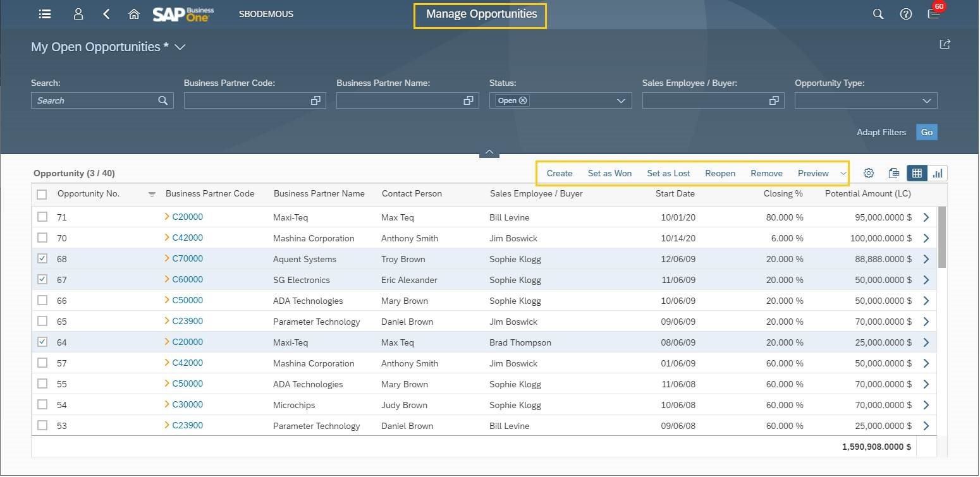Open table settings gear icon

pyautogui.click(x=869, y=173)
